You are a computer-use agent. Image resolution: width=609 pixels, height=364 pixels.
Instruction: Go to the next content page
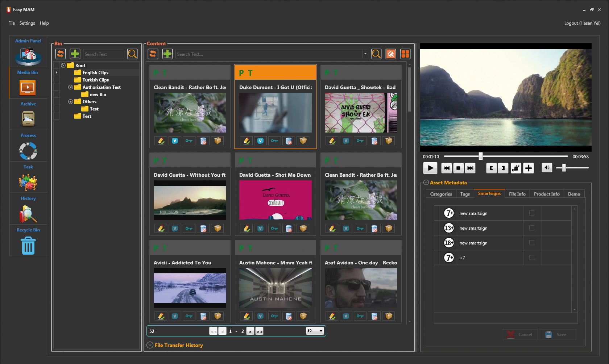click(x=250, y=331)
